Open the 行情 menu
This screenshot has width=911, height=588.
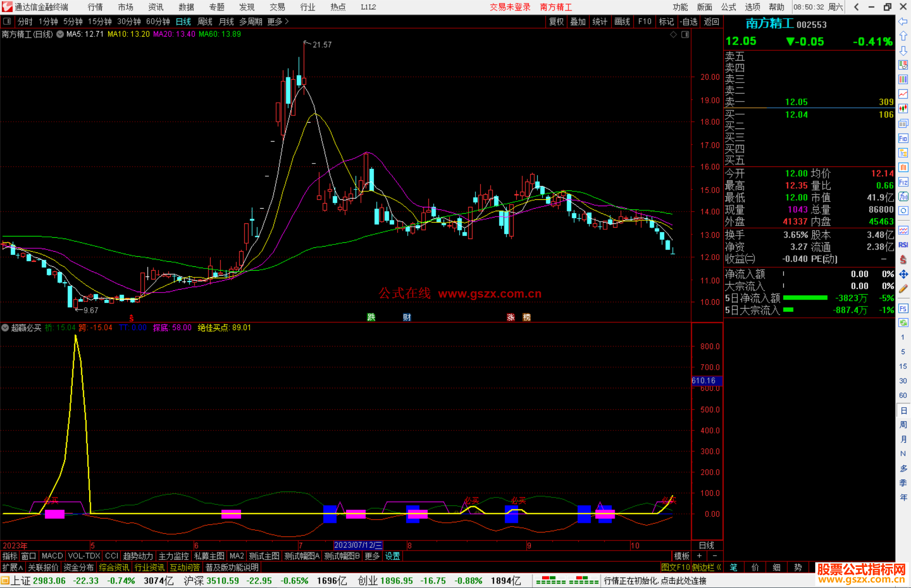tap(95, 7)
